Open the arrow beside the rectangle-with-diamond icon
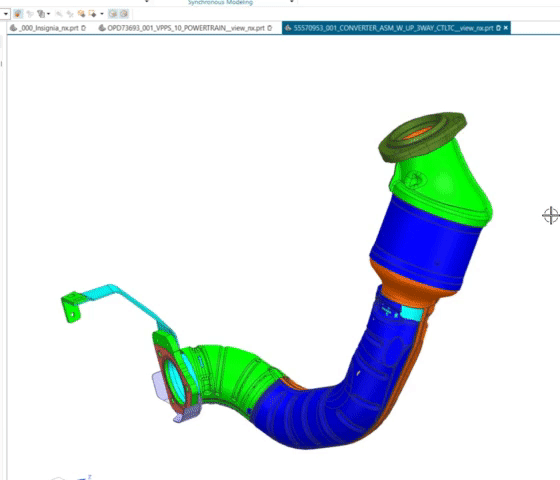The width and height of the screenshot is (560, 480). (102, 14)
